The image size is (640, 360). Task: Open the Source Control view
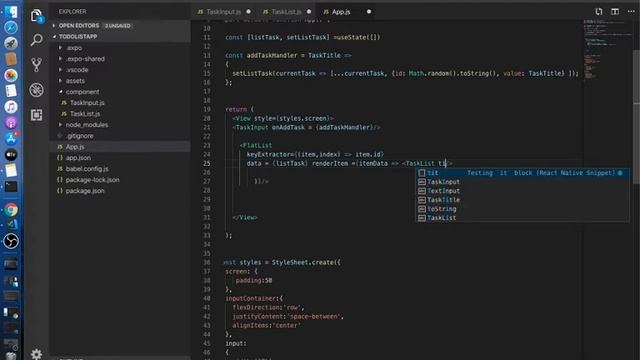[36, 65]
